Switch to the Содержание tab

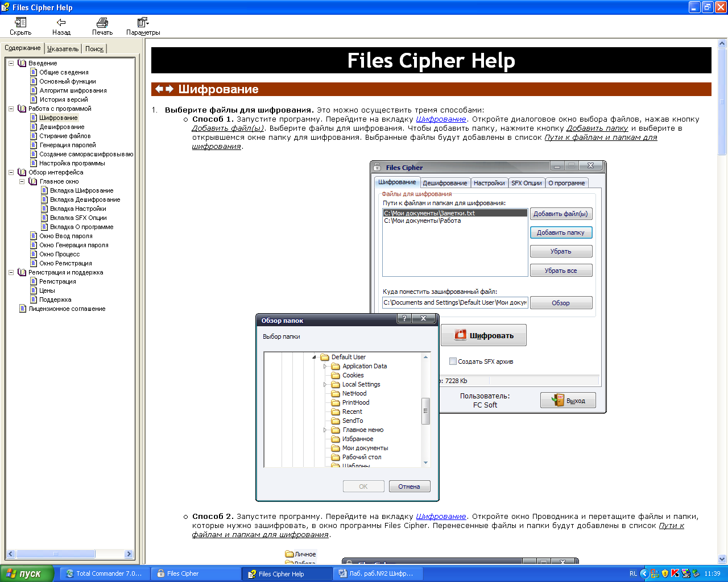click(x=23, y=48)
